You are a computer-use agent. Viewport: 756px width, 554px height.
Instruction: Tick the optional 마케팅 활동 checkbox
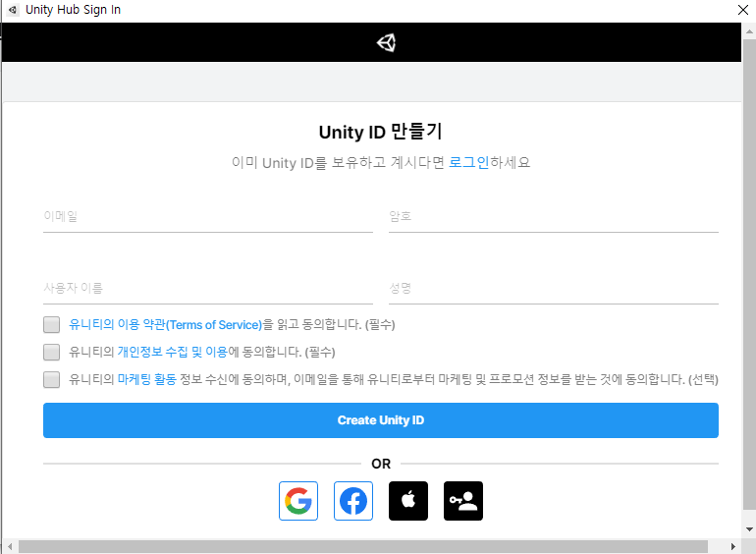click(52, 379)
